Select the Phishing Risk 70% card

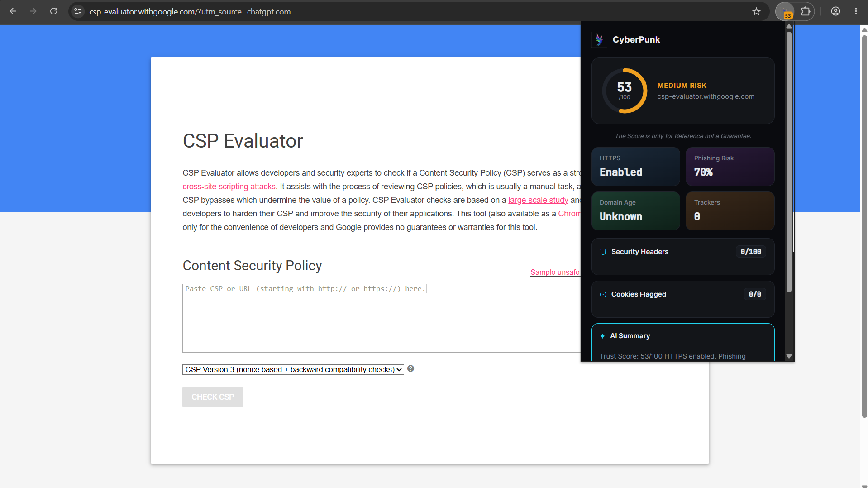point(730,167)
